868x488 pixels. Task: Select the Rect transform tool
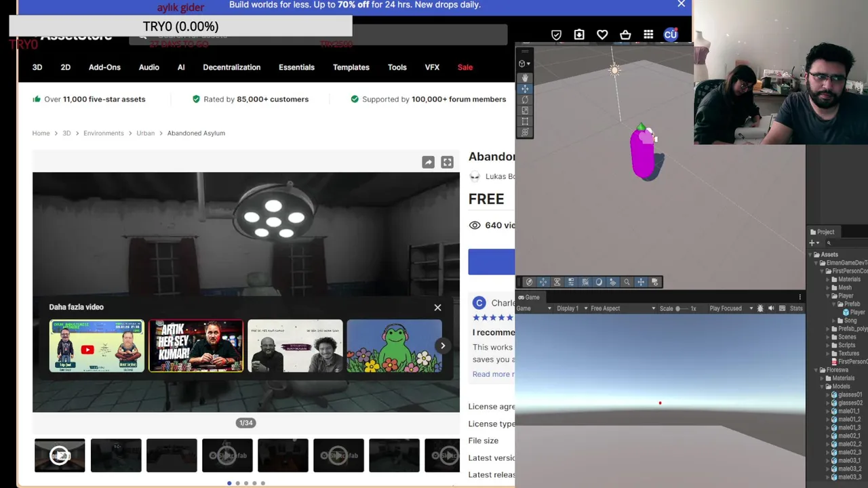point(525,121)
